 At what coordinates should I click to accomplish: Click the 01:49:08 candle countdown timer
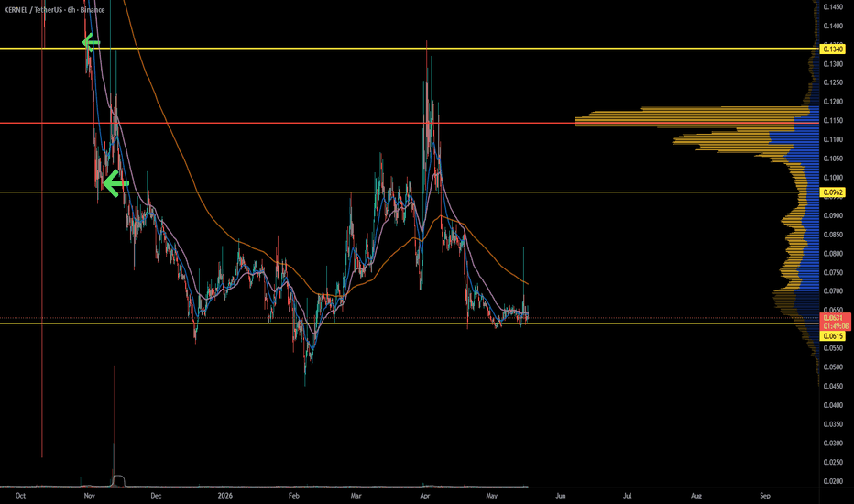point(835,326)
